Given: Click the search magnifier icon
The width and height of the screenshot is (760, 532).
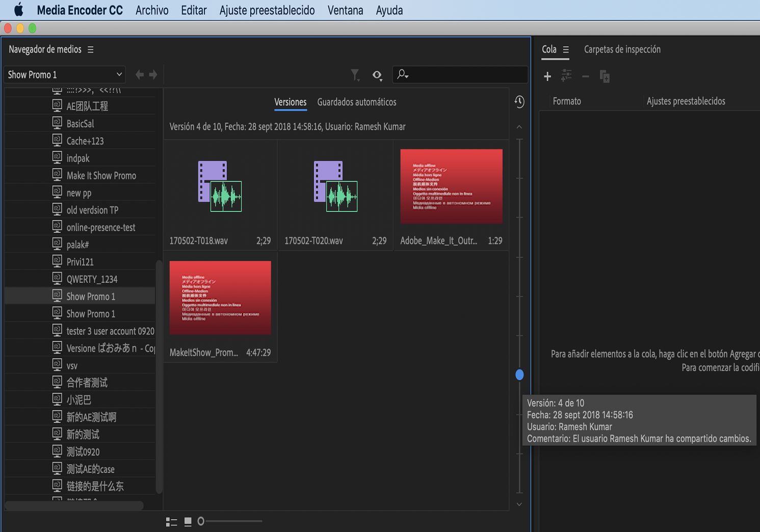Looking at the screenshot, I should 402,74.
